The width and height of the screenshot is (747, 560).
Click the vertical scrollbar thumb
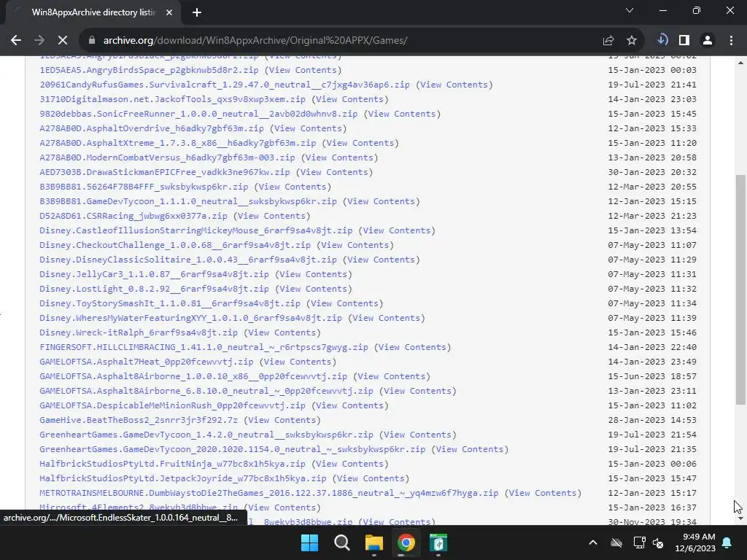(740, 290)
